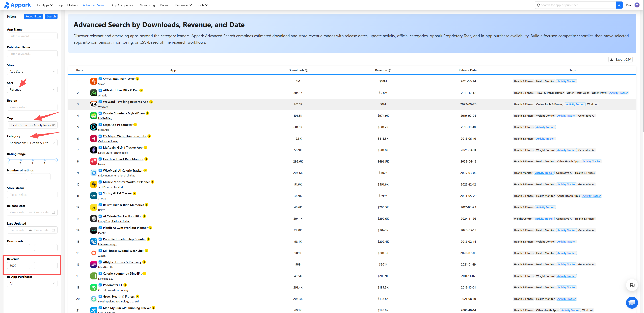Click the rating range left slider handle
The width and height of the screenshot is (644, 313).
[8, 160]
